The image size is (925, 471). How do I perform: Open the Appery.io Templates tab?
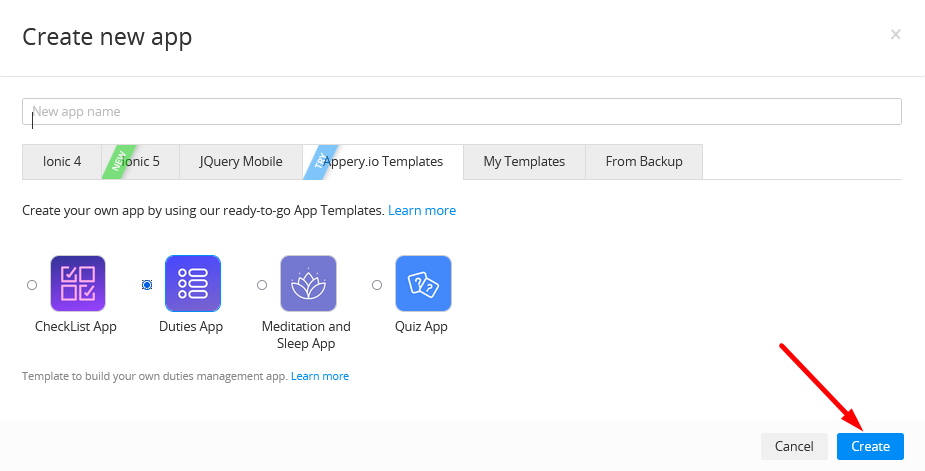(383, 162)
